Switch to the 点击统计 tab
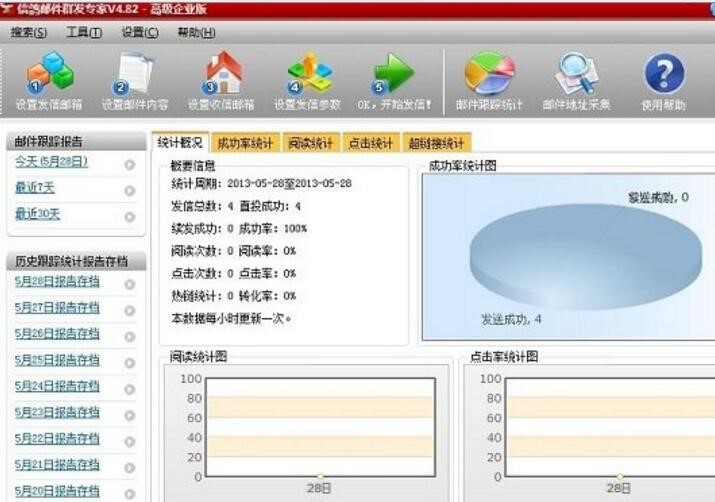 (371, 143)
